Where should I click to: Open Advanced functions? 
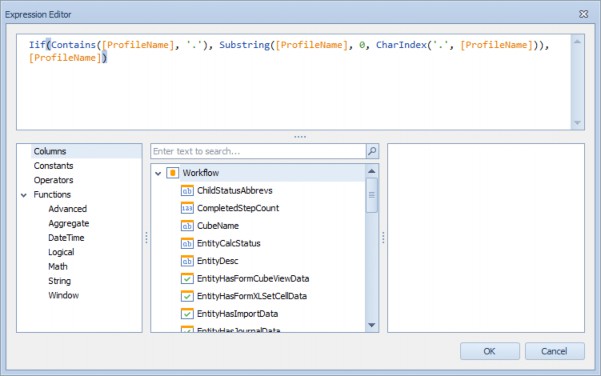[x=67, y=209]
